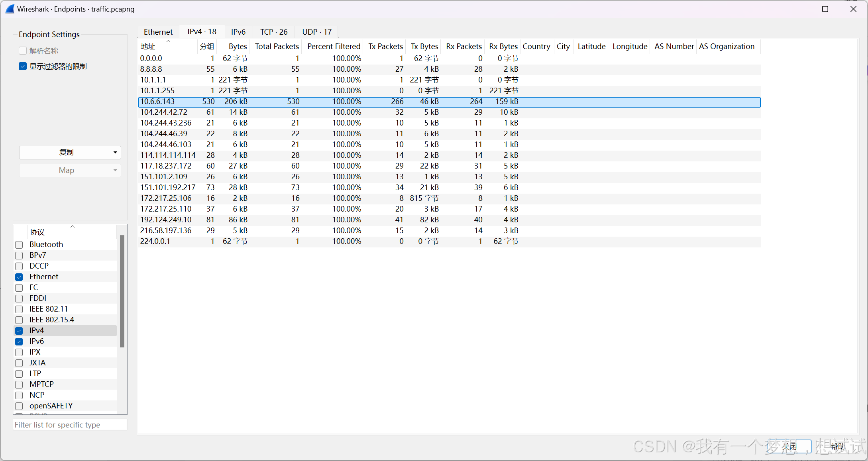Enable the Bluetooth protocol checkbox
This screenshot has width=868, height=461.
click(x=19, y=245)
